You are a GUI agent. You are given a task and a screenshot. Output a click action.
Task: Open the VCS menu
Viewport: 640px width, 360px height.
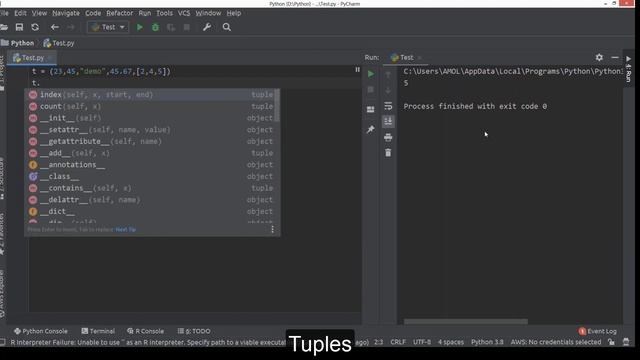coord(184,13)
